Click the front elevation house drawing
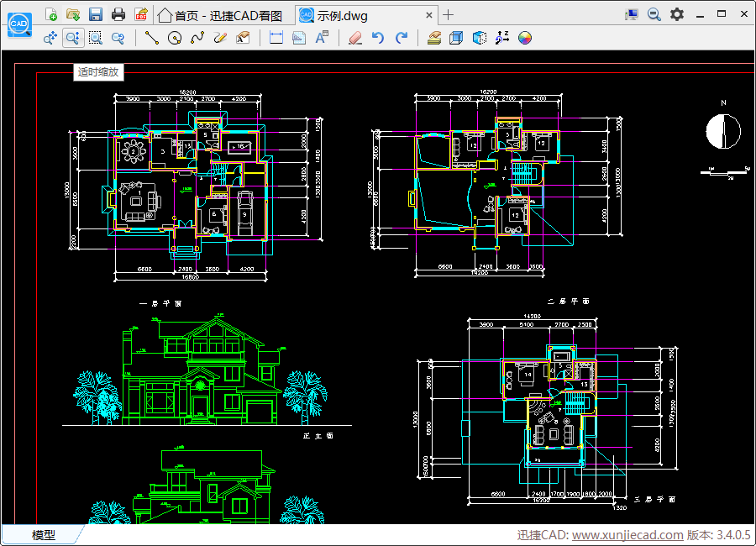Viewport: 756px width, 546px height. point(207,371)
